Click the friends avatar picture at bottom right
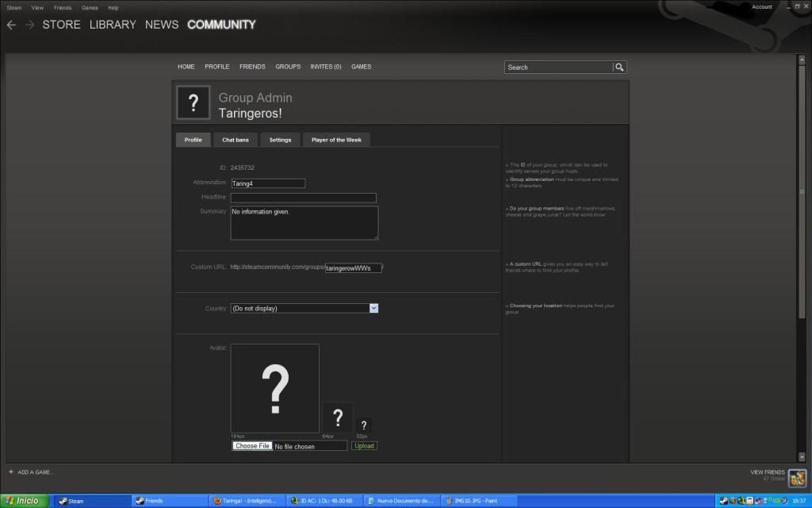812x508 pixels. click(x=797, y=478)
